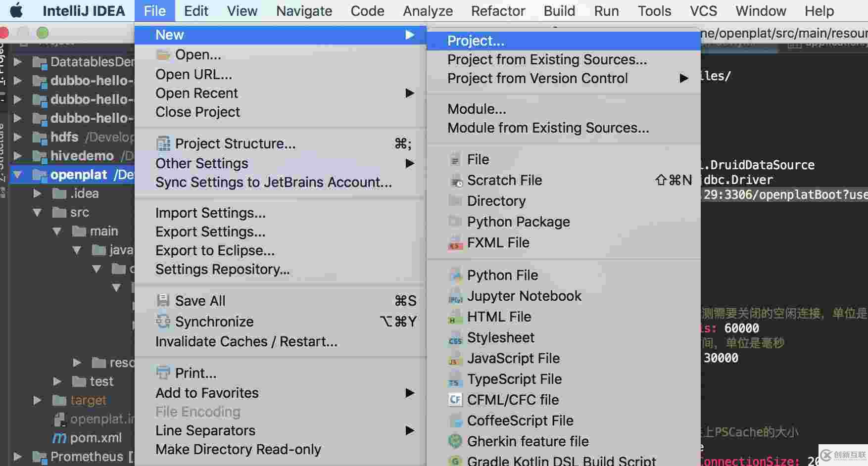This screenshot has width=868, height=466.
Task: Click the Print printer icon
Action: (x=163, y=373)
